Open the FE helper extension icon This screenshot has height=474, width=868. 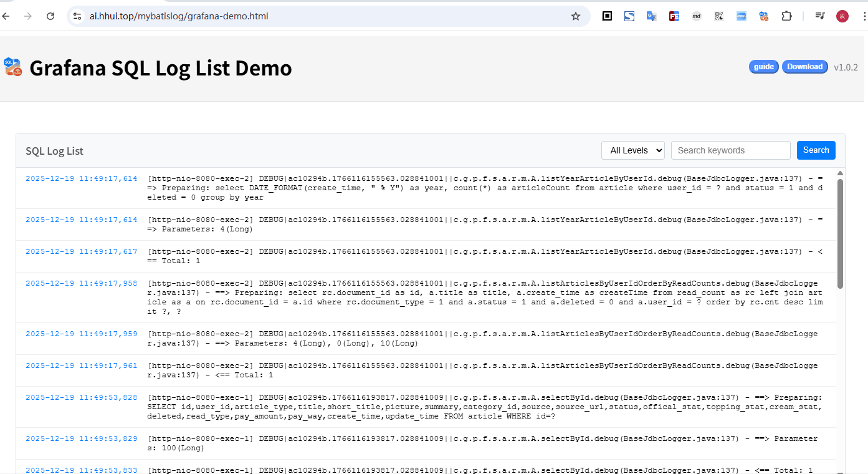pos(674,16)
